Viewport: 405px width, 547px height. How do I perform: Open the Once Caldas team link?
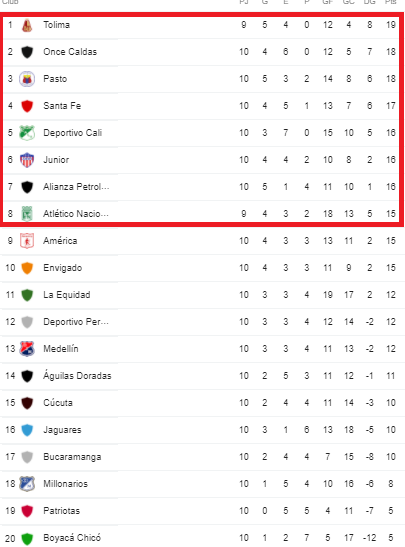tap(70, 52)
